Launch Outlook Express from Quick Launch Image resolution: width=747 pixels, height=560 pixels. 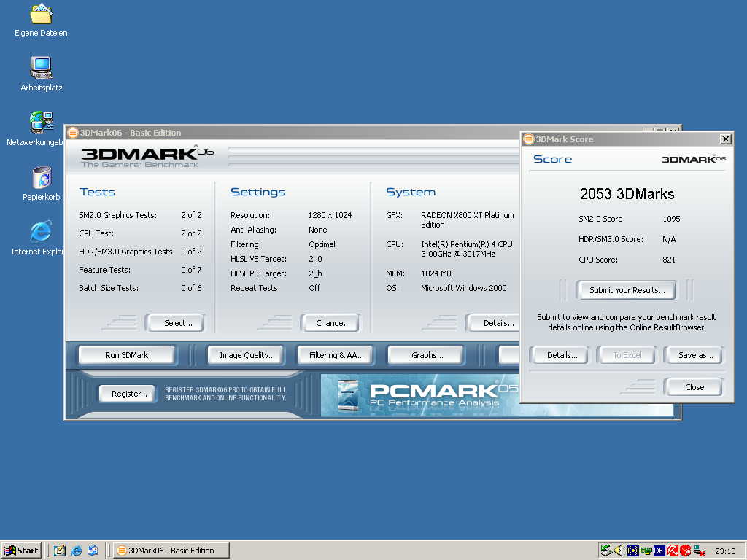coord(93,551)
